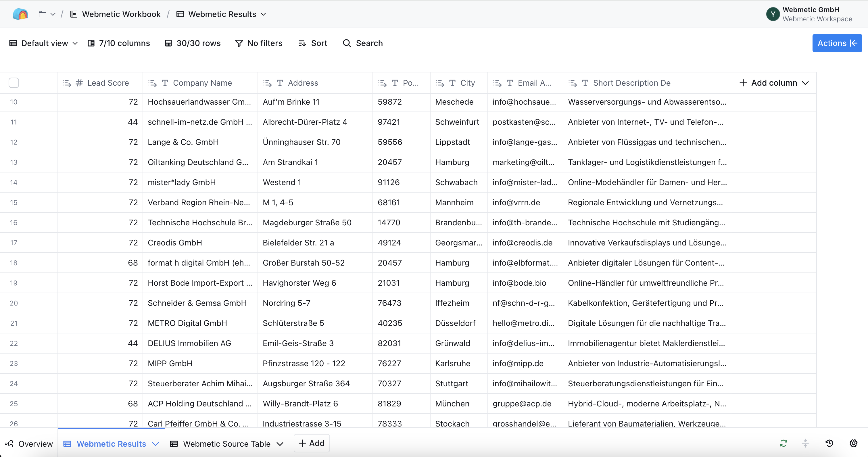Expand the folder breadcrumb chevron
The image size is (868, 457).
pos(53,14)
